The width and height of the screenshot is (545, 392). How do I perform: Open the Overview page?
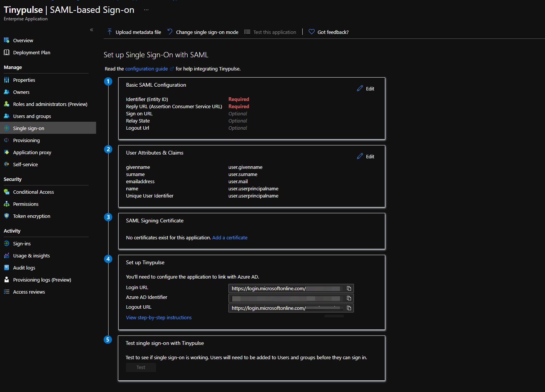click(x=23, y=40)
